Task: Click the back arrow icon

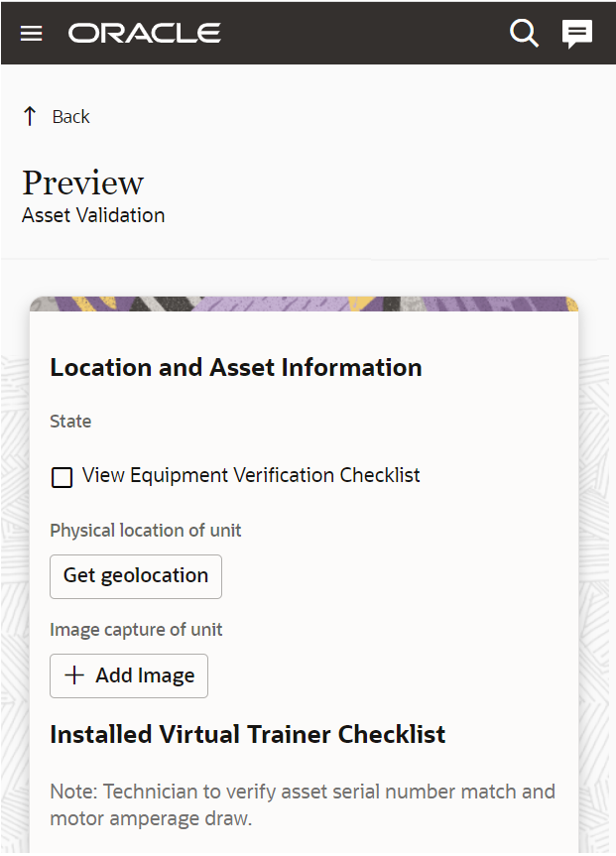Action: [30, 116]
